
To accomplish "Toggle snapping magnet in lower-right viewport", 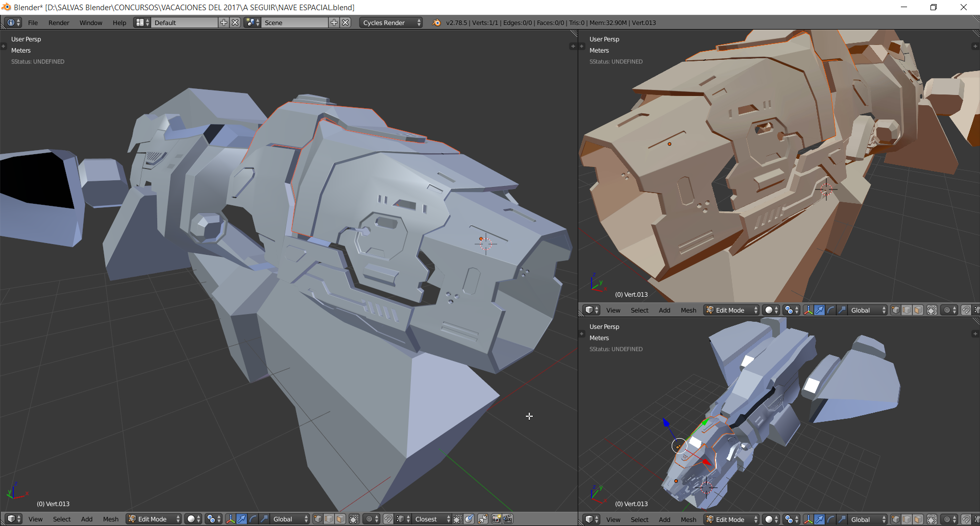I will pyautogui.click(x=966, y=519).
